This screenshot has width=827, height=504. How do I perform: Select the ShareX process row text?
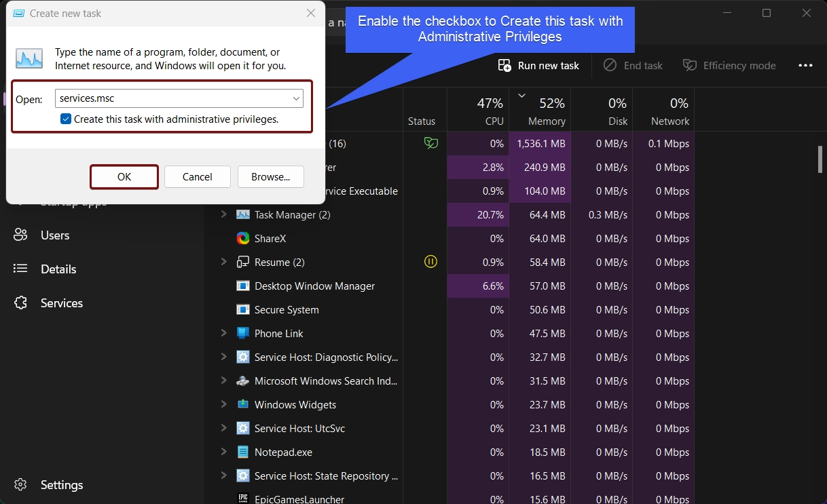(270, 239)
